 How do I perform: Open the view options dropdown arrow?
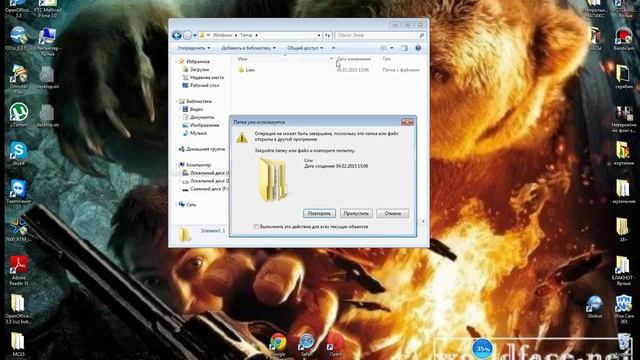pos(392,48)
